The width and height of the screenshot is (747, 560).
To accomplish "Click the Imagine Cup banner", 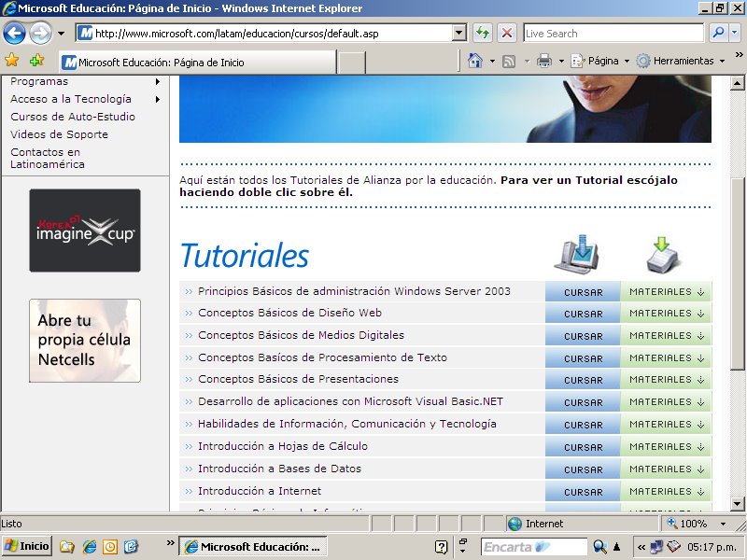I will pyautogui.click(x=85, y=231).
